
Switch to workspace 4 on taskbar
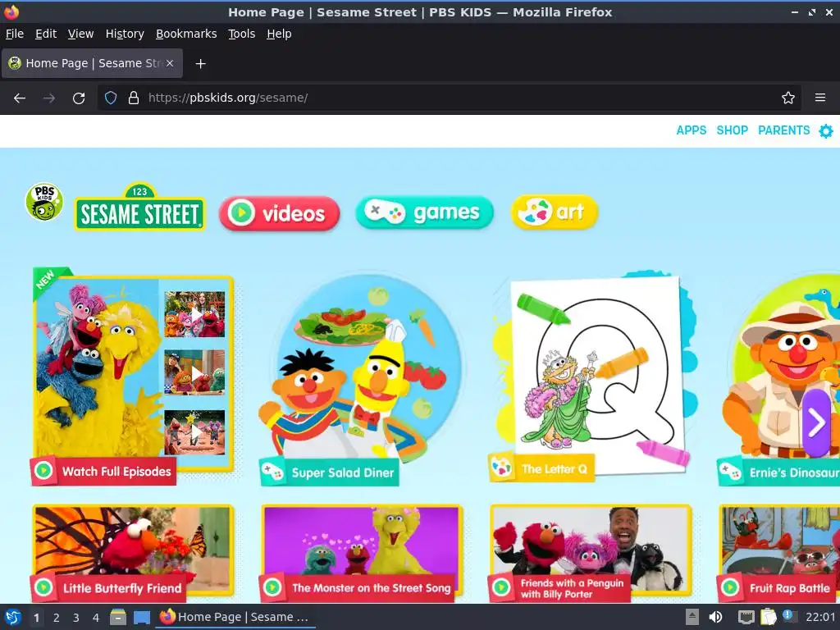click(96, 618)
